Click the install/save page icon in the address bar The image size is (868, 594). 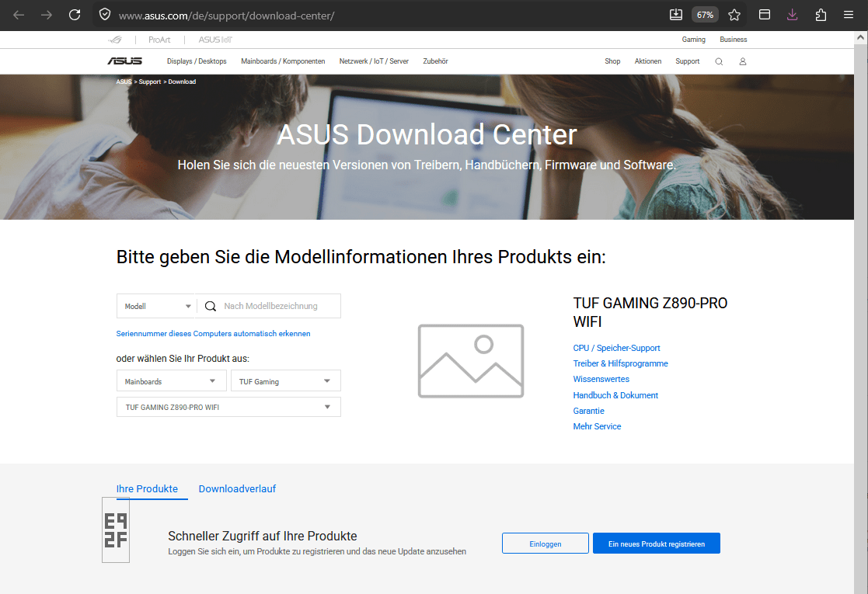pyautogui.click(x=676, y=15)
